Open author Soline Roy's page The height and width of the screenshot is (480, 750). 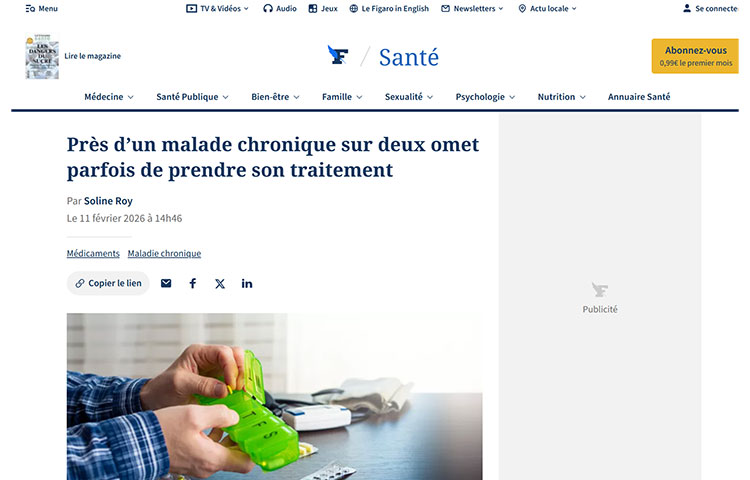click(108, 201)
